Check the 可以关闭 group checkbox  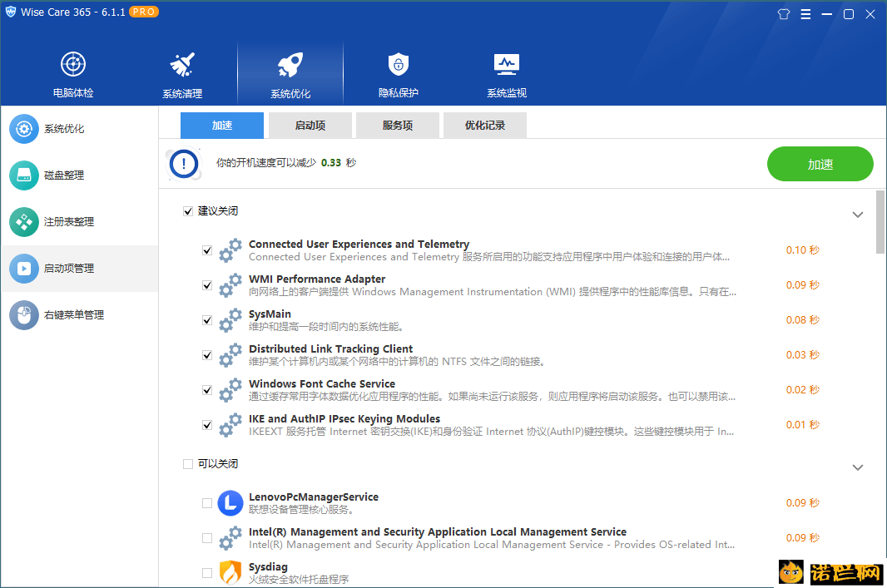pos(188,464)
